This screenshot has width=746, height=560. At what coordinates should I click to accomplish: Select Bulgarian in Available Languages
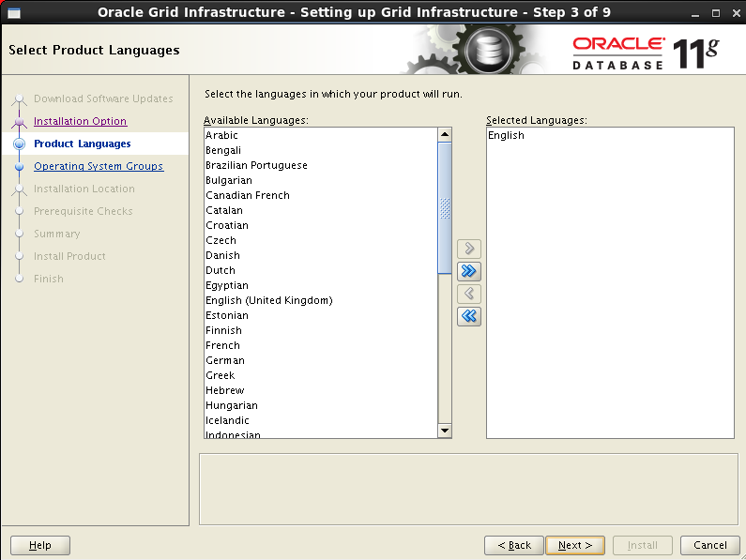(x=320, y=180)
